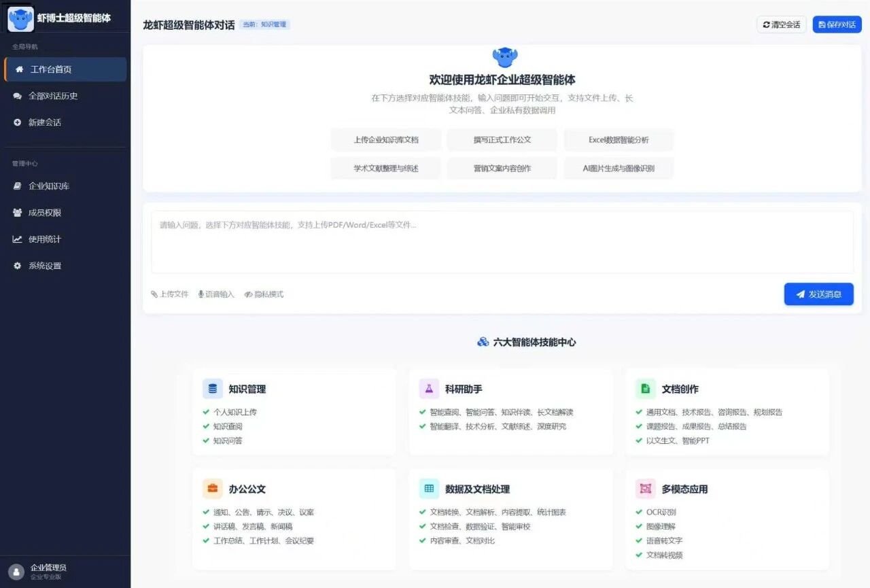Click 个人知识上传 in 知识管理 card

235,412
